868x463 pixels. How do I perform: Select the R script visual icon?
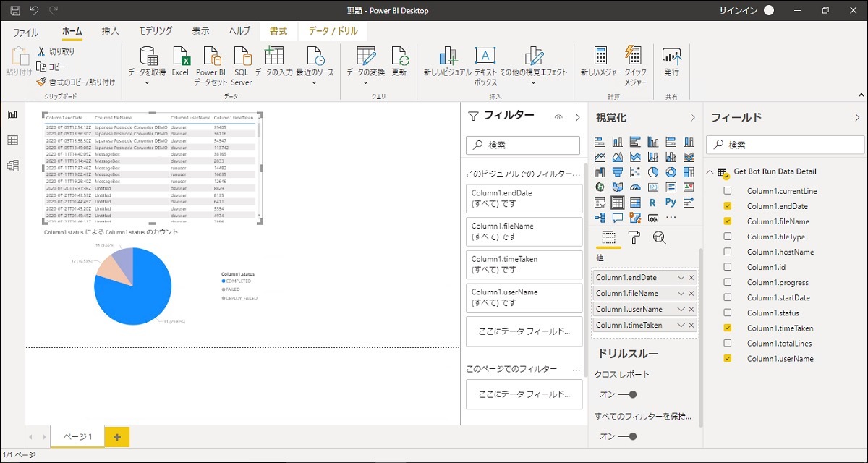coord(652,203)
